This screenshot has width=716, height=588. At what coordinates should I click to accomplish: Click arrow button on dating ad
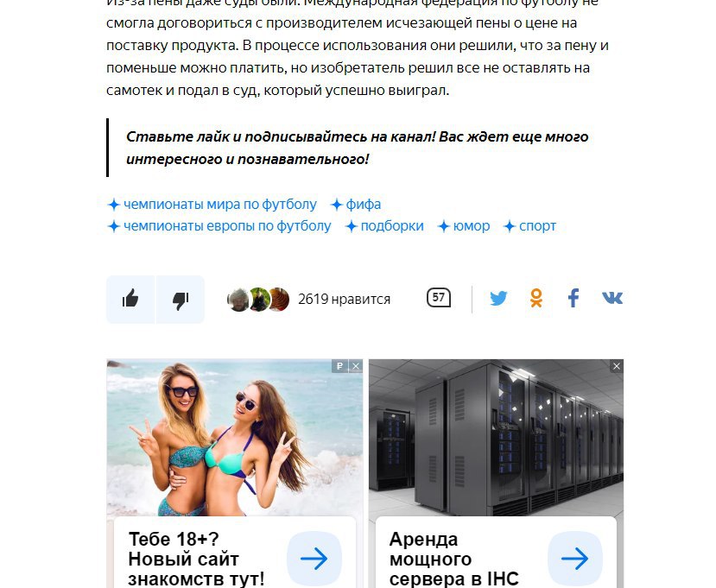point(314,559)
